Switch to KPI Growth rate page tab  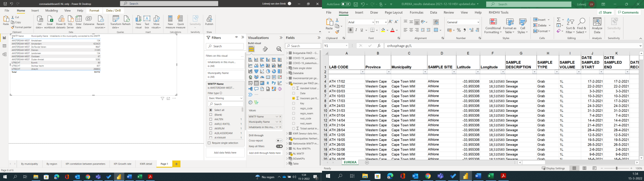[x=122, y=164]
